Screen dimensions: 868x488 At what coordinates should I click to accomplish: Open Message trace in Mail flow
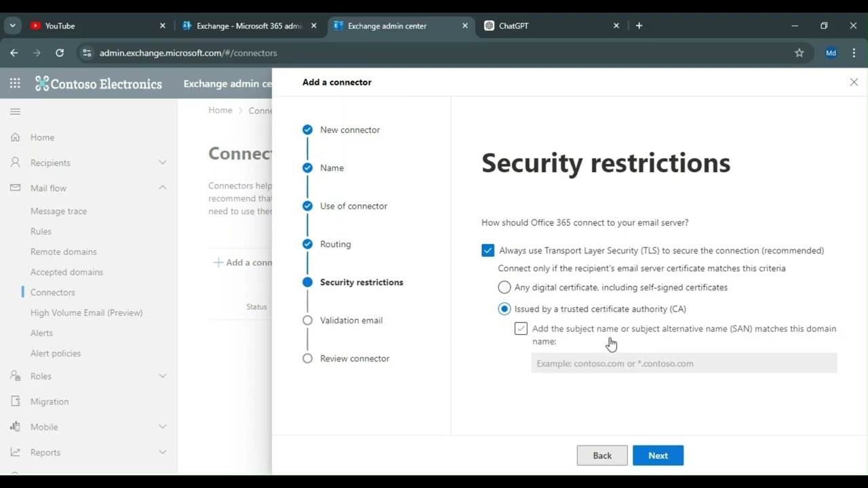pos(58,211)
